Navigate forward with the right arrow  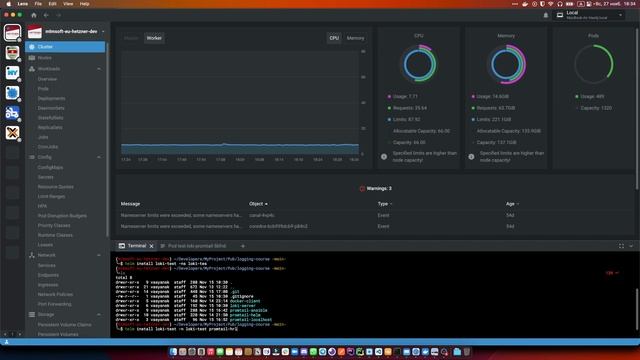pos(58,15)
